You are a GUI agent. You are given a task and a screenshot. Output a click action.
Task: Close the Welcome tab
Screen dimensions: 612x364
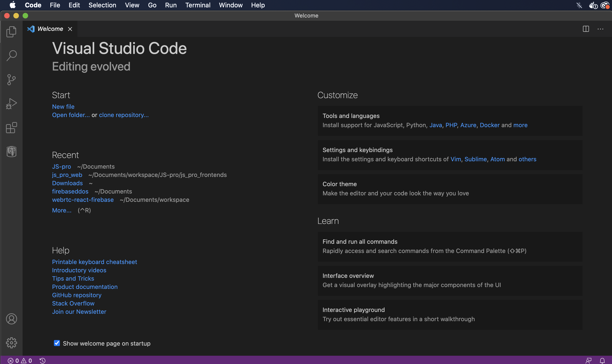tap(70, 29)
